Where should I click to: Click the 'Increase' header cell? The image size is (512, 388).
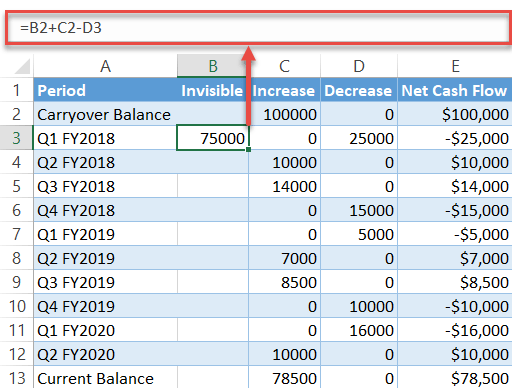click(284, 90)
